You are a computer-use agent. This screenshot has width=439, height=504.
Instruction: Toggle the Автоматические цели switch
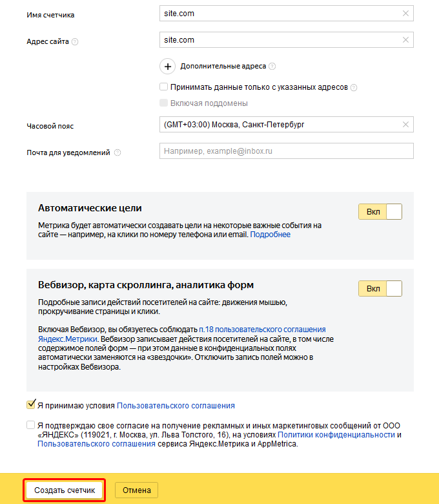[380, 212]
